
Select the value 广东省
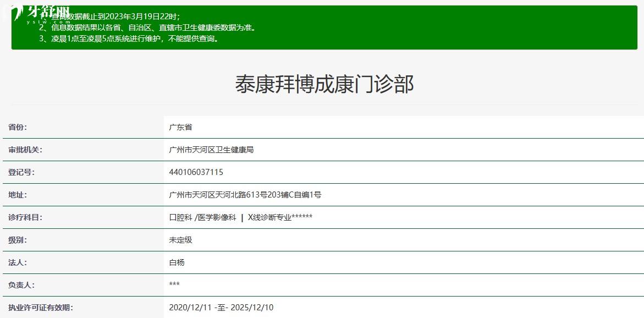[181, 127]
